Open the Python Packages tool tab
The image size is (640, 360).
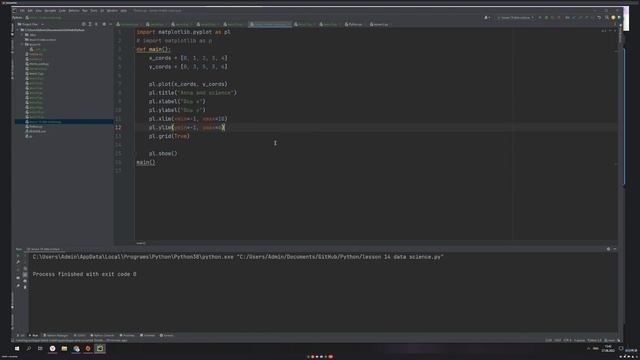[56, 336]
